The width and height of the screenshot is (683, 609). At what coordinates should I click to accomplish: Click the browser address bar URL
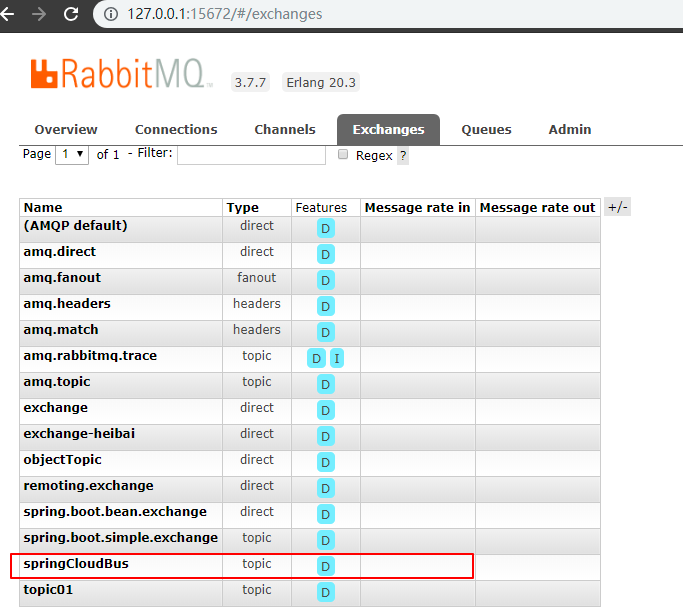tap(225, 14)
